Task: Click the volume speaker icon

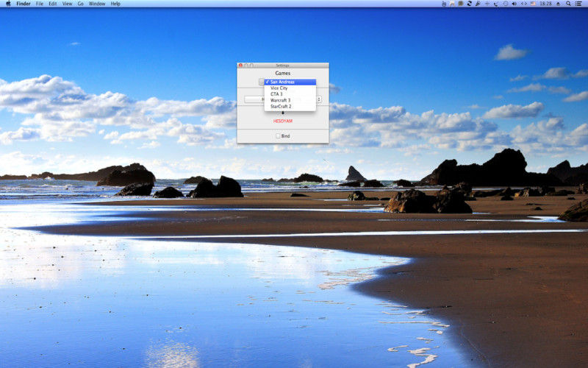Action: coord(514,4)
